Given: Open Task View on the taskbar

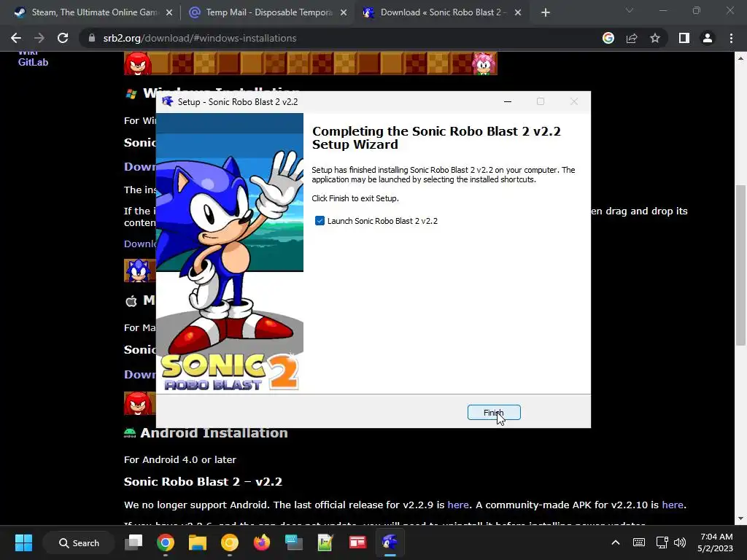Looking at the screenshot, I should point(133,542).
